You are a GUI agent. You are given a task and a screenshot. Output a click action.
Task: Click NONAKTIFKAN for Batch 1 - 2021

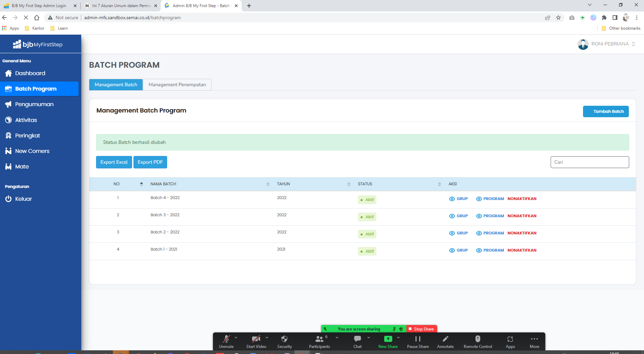pyautogui.click(x=522, y=250)
